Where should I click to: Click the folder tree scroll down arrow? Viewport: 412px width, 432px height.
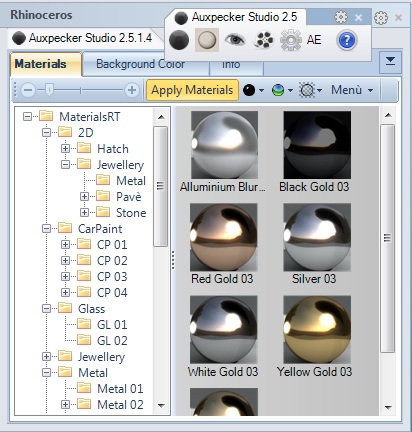point(161,406)
